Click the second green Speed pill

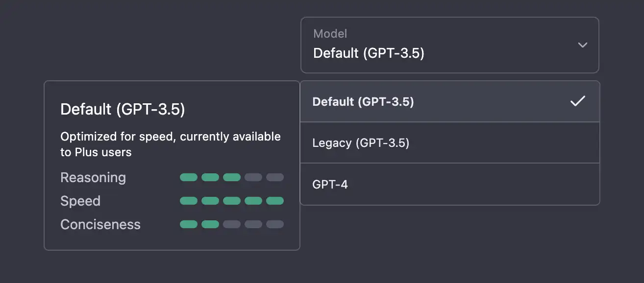click(x=210, y=201)
